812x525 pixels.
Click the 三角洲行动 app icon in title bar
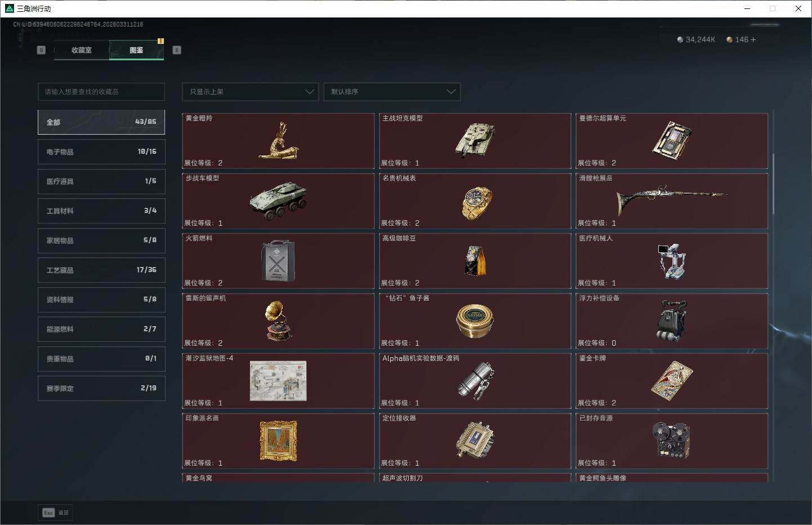(x=9, y=8)
